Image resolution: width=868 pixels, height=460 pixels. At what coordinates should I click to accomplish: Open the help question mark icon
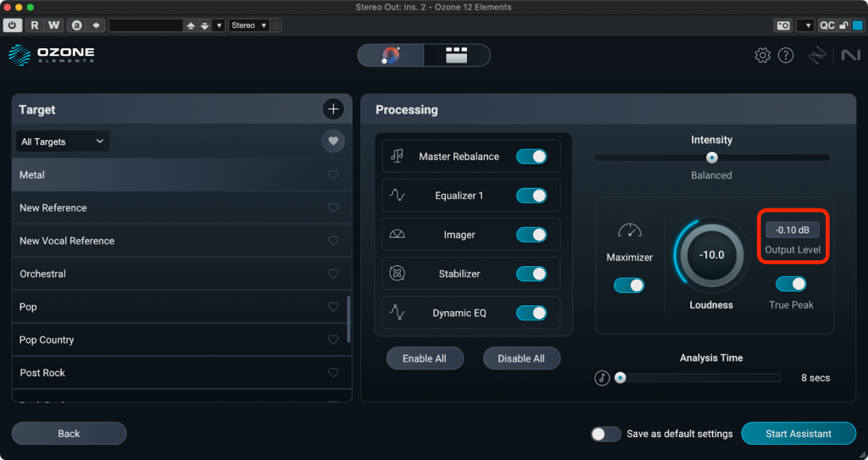[x=786, y=56]
